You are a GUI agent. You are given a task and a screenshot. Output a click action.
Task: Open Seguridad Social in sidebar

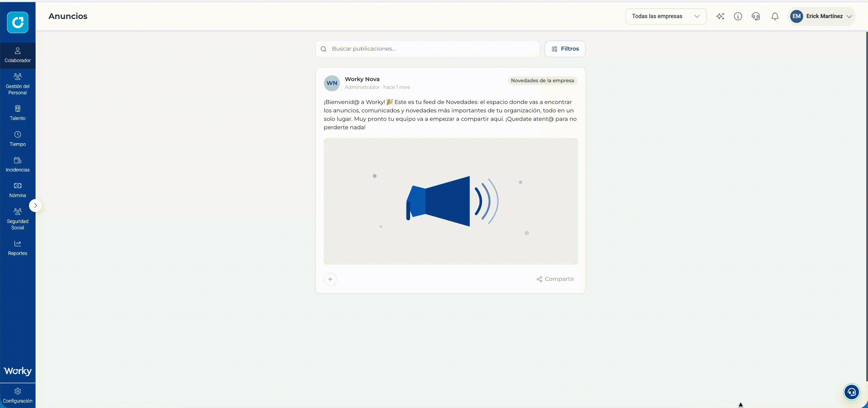17,219
